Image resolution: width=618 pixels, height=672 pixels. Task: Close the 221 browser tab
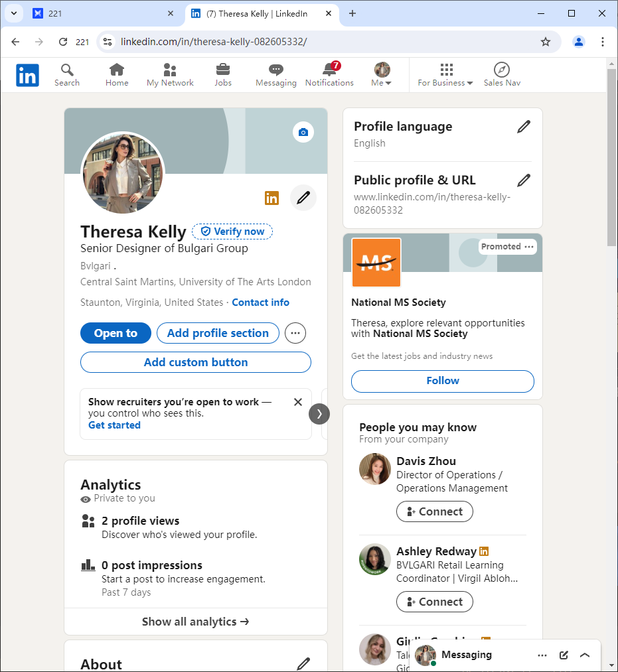click(170, 14)
